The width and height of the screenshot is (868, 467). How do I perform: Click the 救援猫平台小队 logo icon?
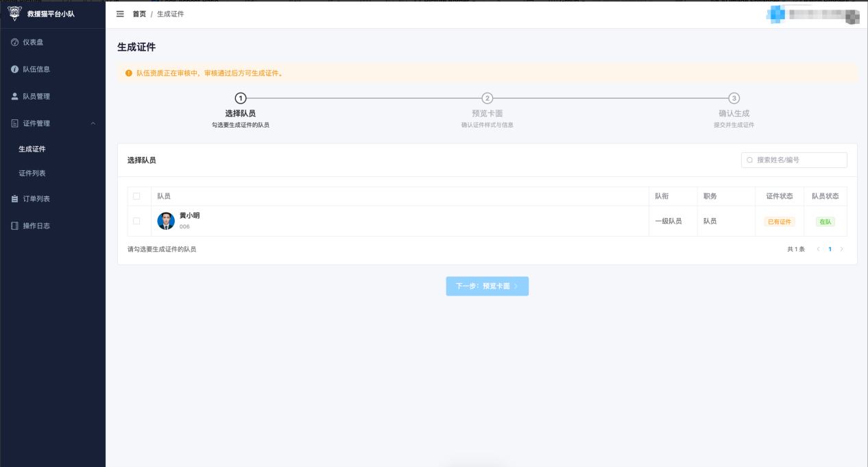click(x=14, y=13)
